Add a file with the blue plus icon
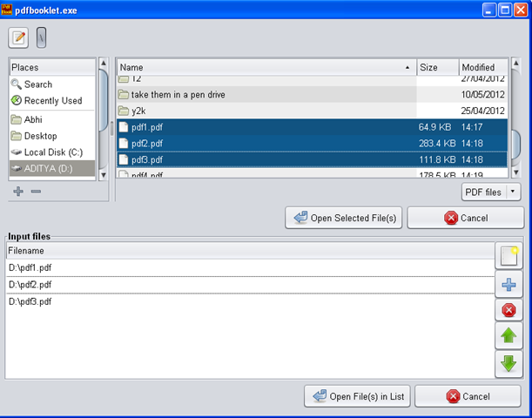This screenshot has height=418, width=532. (x=509, y=284)
